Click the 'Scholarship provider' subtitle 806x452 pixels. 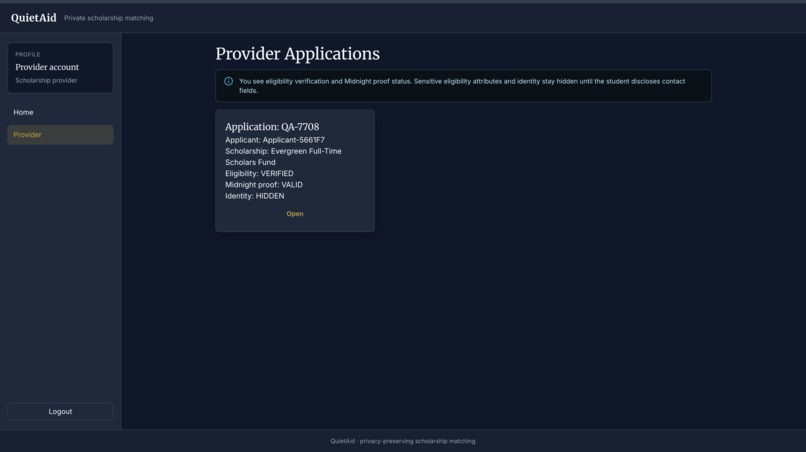pos(46,80)
